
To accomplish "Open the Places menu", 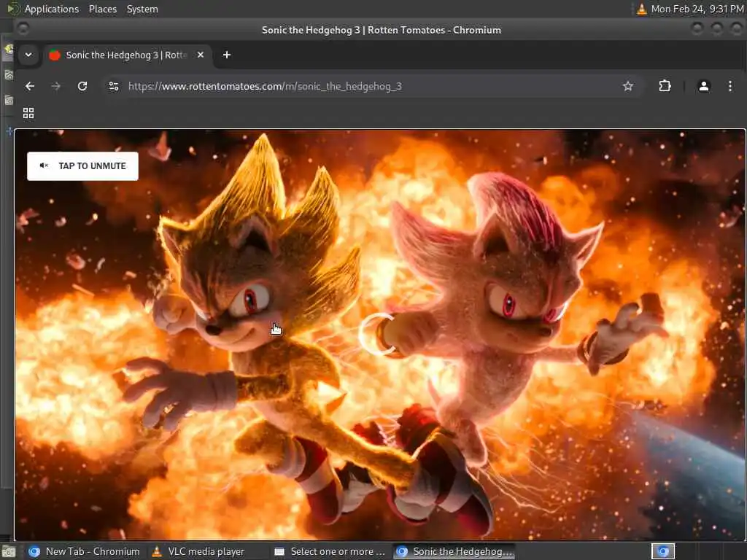I will (x=103, y=9).
